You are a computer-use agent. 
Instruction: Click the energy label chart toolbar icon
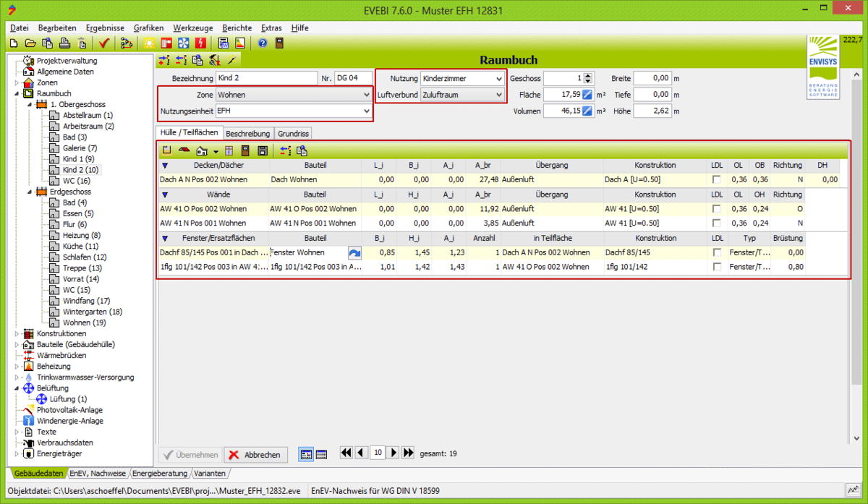(x=240, y=43)
